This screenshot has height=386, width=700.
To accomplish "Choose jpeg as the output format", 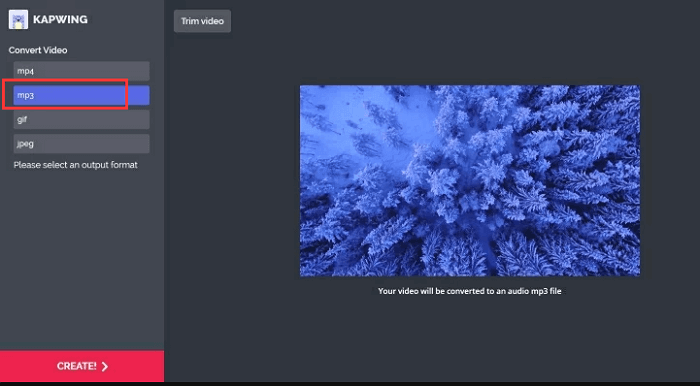I will (x=81, y=144).
